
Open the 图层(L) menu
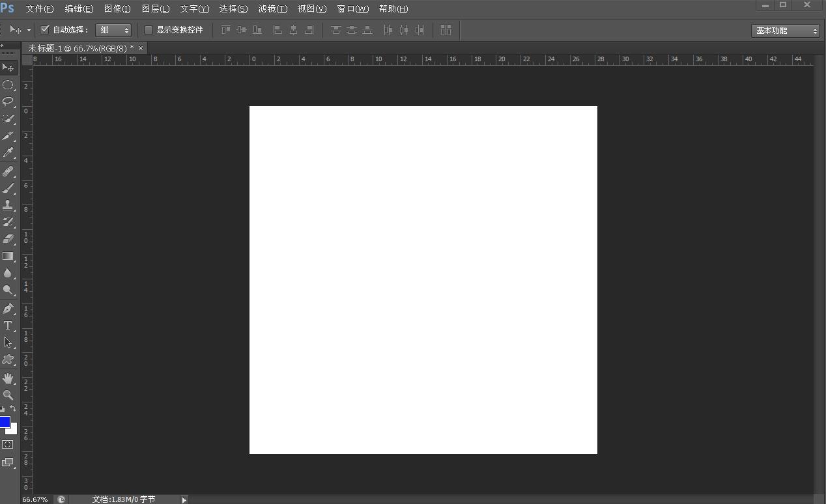156,9
